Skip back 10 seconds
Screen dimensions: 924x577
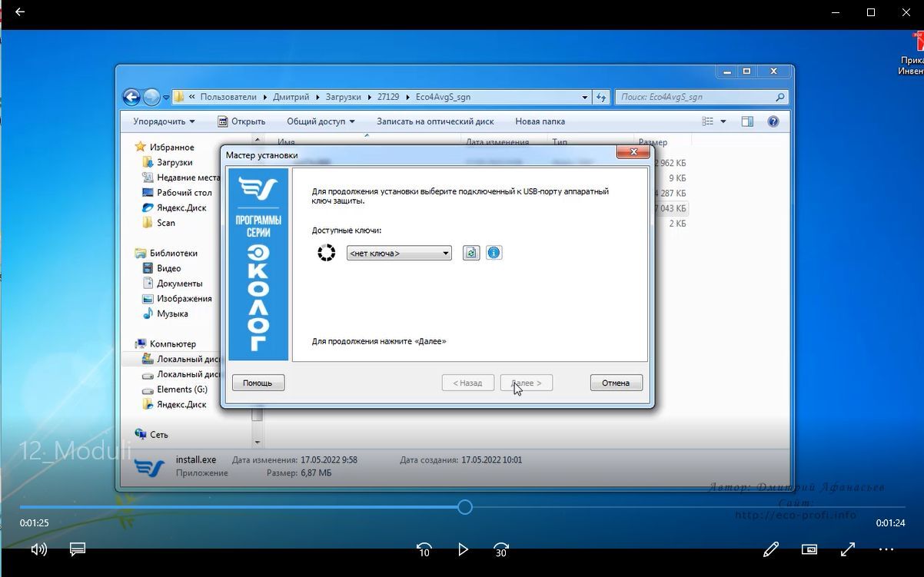point(424,549)
